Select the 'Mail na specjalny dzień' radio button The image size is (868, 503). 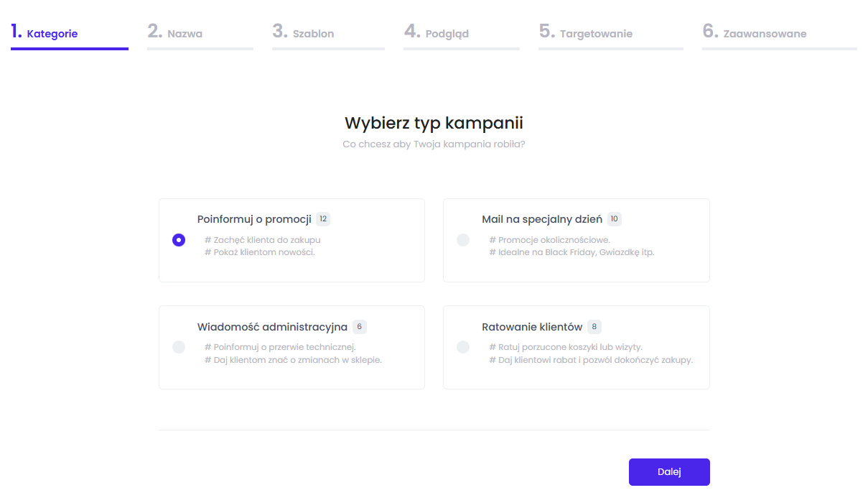pyautogui.click(x=463, y=240)
